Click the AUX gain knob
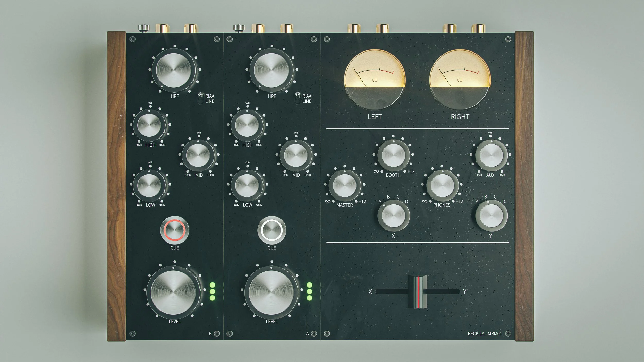The width and height of the screenshot is (644, 362). tap(491, 155)
